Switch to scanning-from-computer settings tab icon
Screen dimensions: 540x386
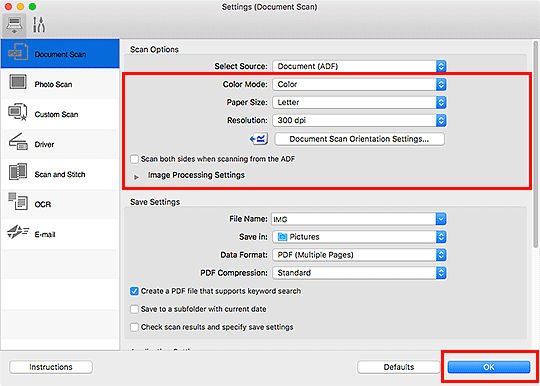coord(14,25)
